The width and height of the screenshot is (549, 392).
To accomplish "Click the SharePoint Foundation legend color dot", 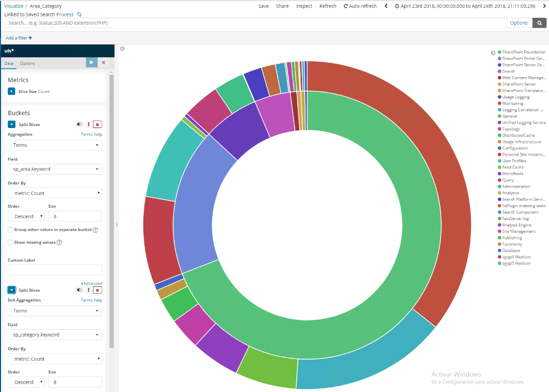I will click(x=500, y=52).
